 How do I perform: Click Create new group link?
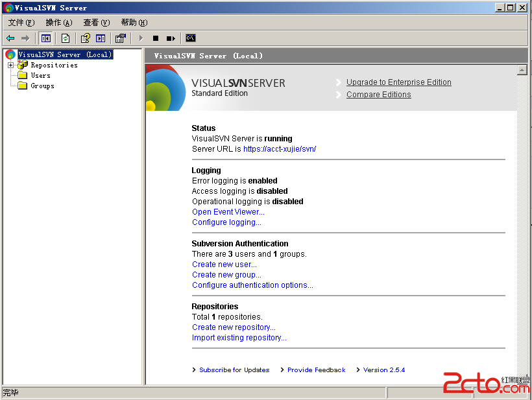click(226, 275)
